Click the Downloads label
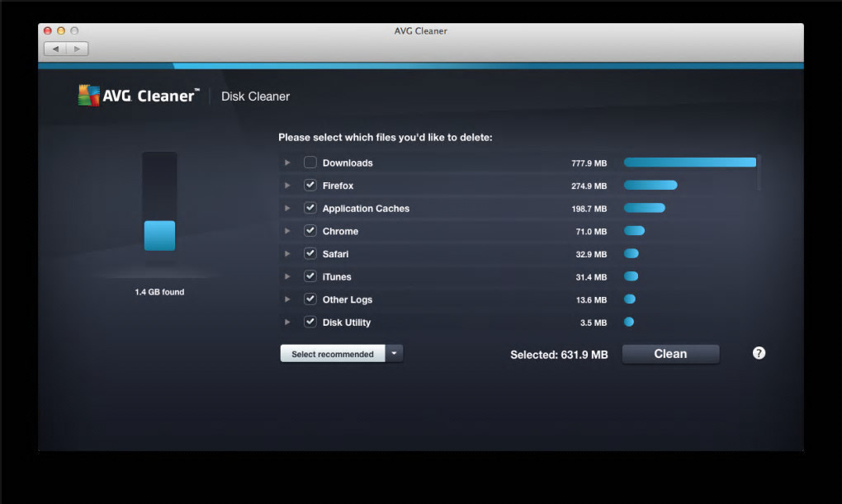The image size is (842, 504). click(x=348, y=163)
